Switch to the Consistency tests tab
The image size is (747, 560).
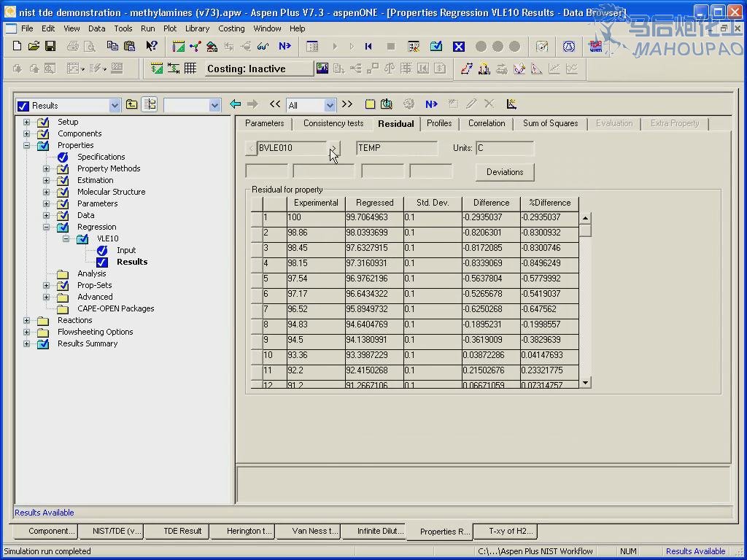(333, 123)
